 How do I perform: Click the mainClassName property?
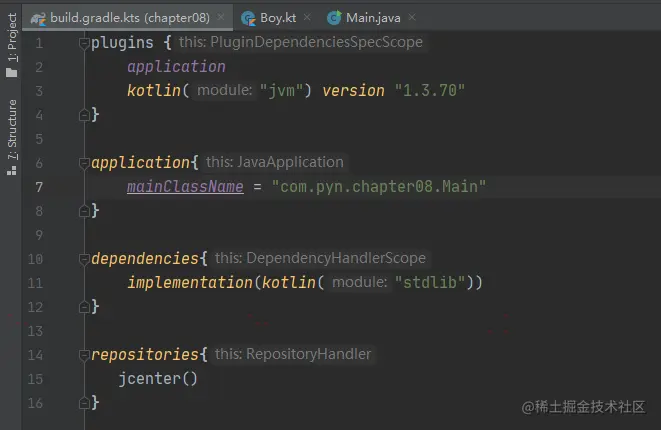[x=185, y=187]
